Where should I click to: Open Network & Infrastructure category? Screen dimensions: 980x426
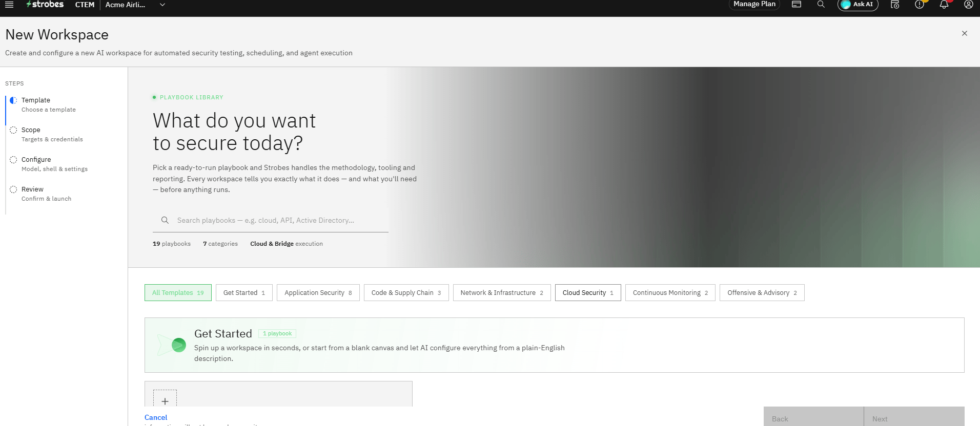pos(502,293)
